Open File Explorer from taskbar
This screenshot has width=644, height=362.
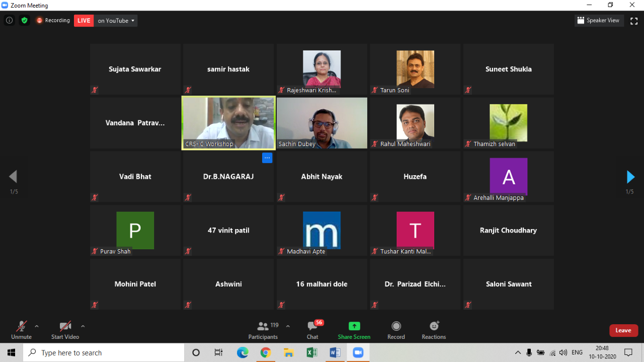click(x=288, y=352)
